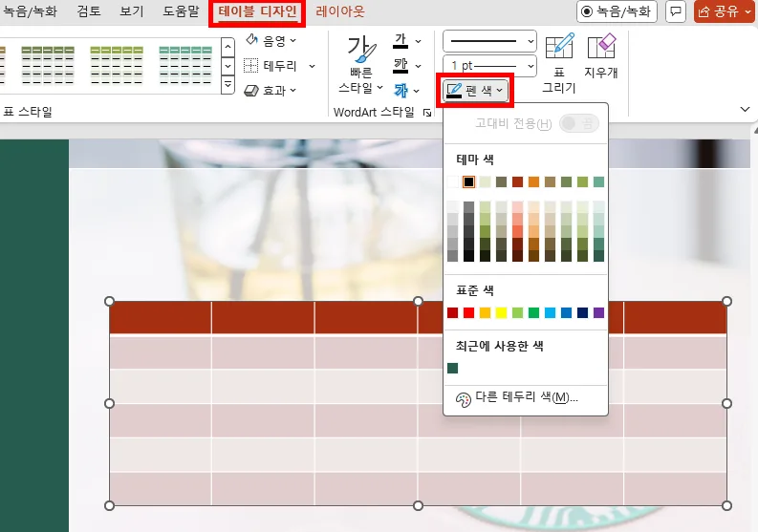Choose More Border Colors (다른 테두리 색)
The height and width of the screenshot is (532, 758).
click(x=526, y=398)
